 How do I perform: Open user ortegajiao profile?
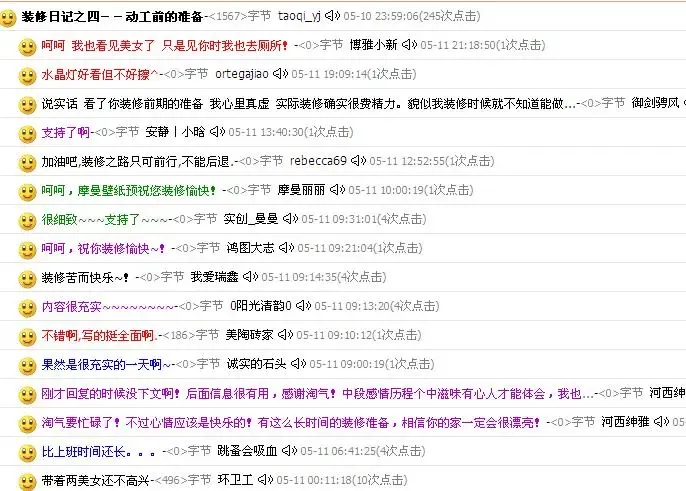(242, 74)
